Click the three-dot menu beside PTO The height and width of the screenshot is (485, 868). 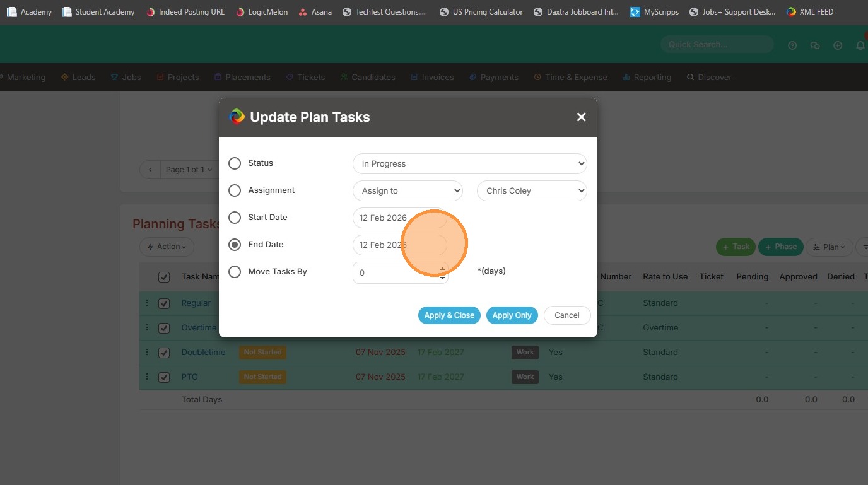click(x=147, y=377)
